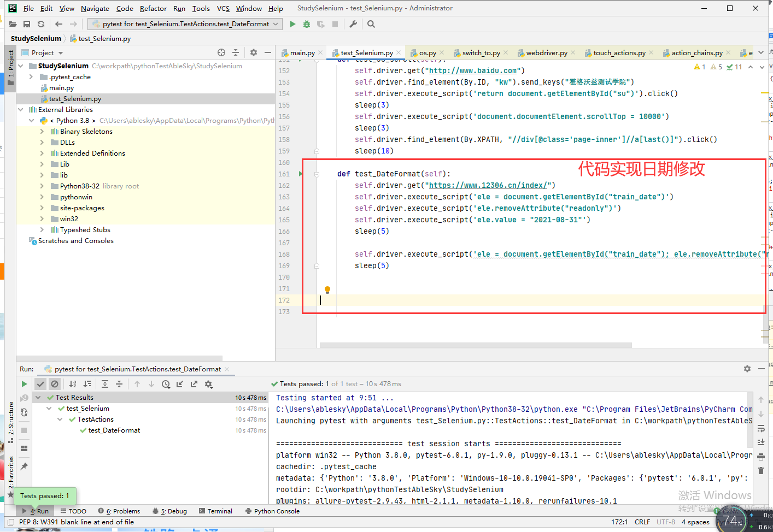The image size is (773, 532).
Task: Click Rerun Failed Tests icon in Run panel
Action: tap(24, 398)
